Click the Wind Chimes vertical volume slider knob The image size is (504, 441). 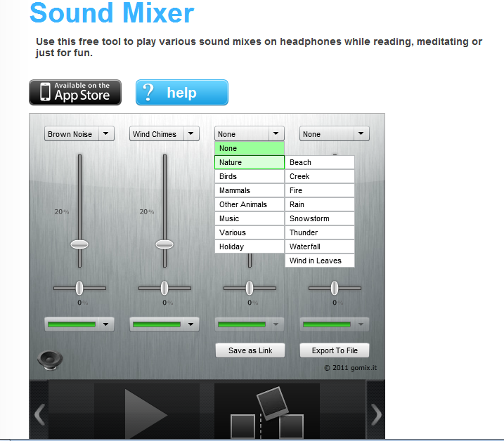coord(164,244)
